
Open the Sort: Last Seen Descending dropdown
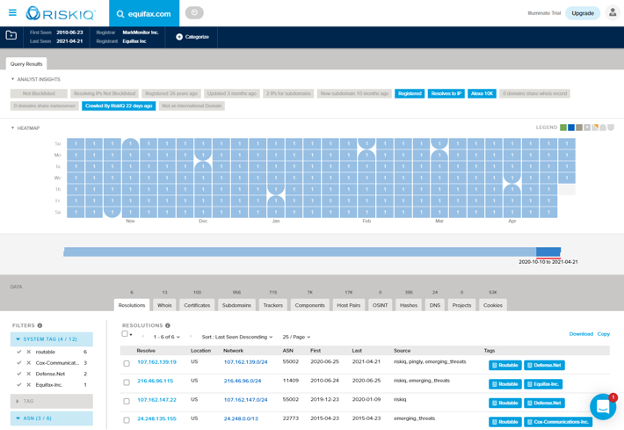pos(236,337)
